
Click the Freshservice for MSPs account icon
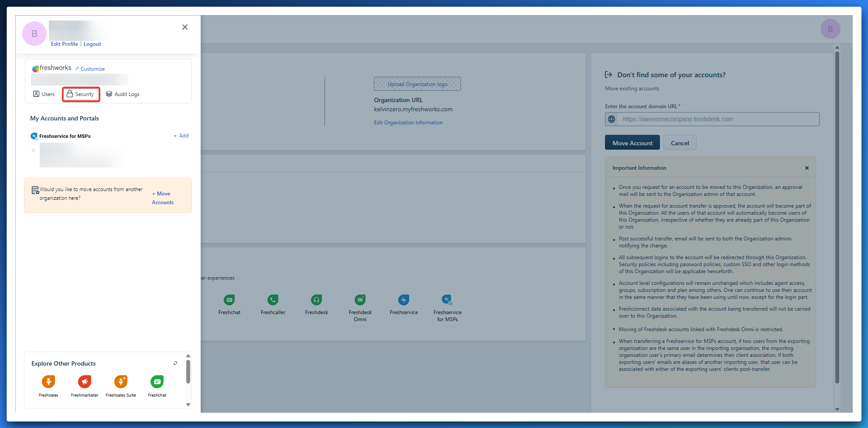[x=34, y=136]
